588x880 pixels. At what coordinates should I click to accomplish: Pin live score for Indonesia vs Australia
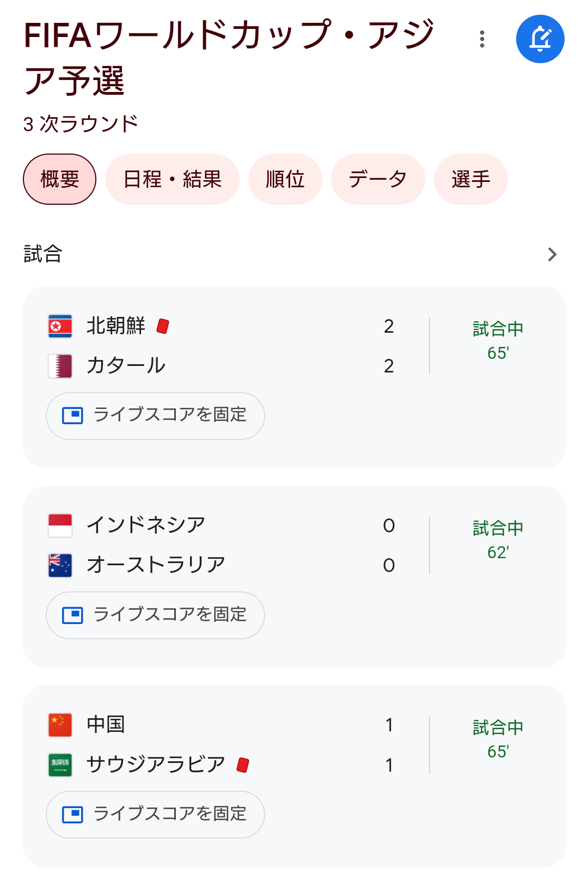[x=155, y=615]
